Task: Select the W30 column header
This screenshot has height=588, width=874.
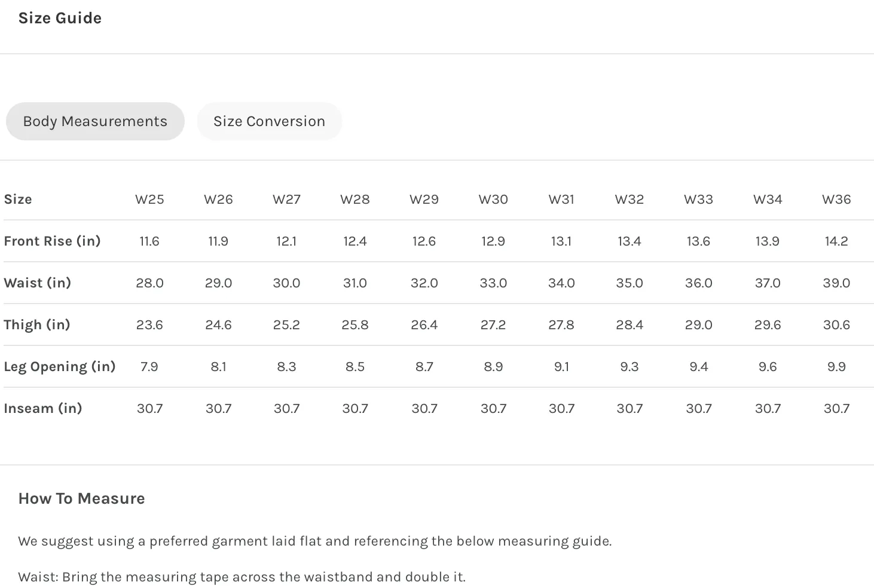Action: coord(493,200)
